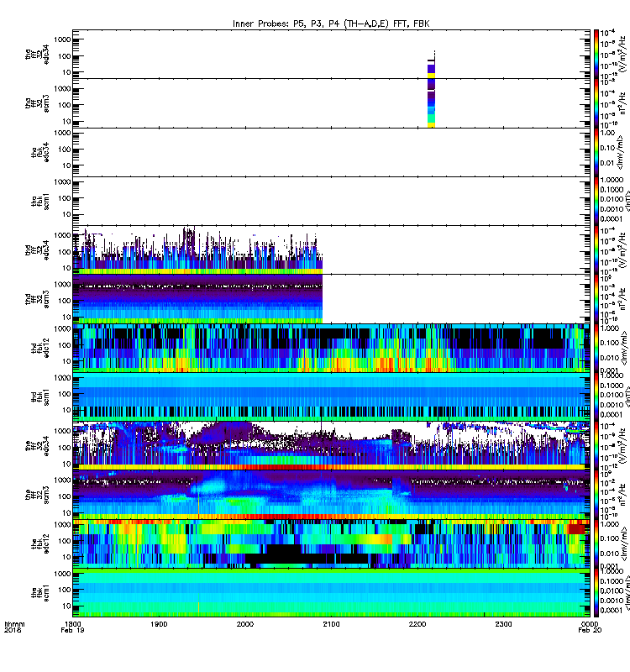630x672 pixels.
Task: Select the the fff 32 edc34 panel label
Action: click(x=37, y=446)
